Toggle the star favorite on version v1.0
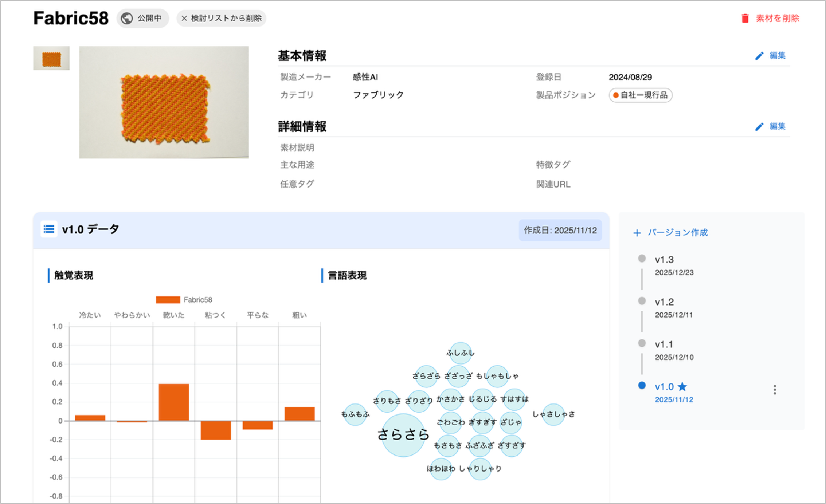826x504 pixels. tap(682, 387)
